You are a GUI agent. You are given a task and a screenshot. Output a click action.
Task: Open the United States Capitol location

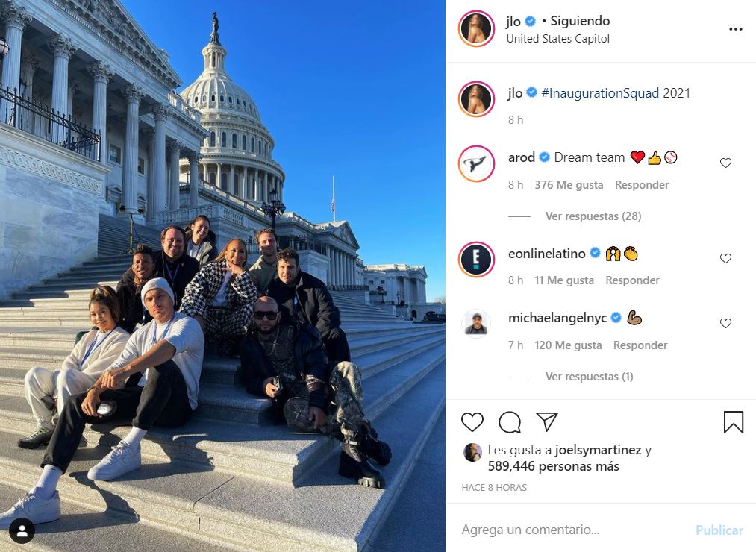coord(557,39)
